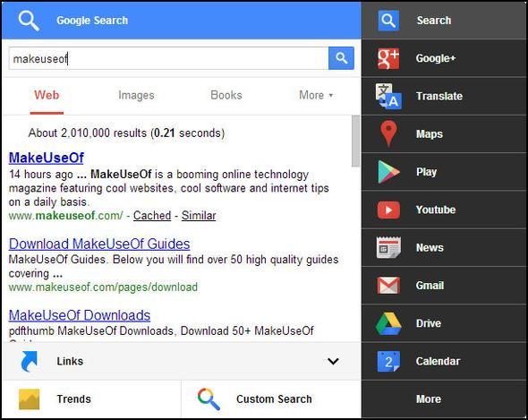Viewport: 528px width, 420px height.
Task: Open the News newspaper icon
Action: (x=388, y=247)
